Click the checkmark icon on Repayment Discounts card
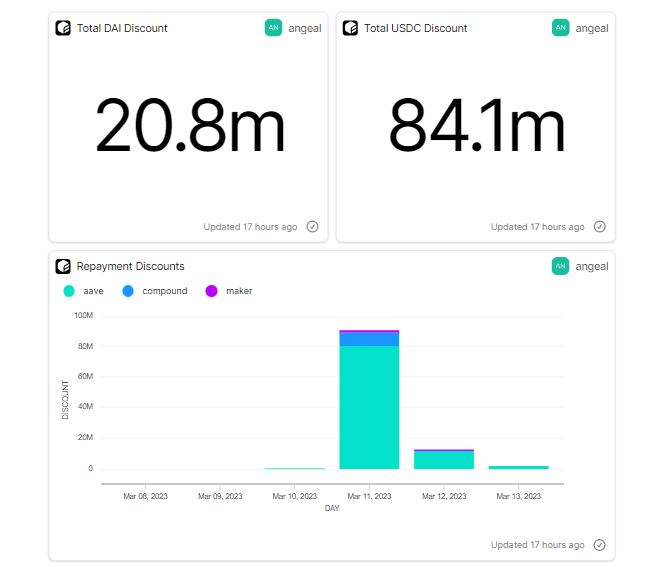 coord(599,545)
